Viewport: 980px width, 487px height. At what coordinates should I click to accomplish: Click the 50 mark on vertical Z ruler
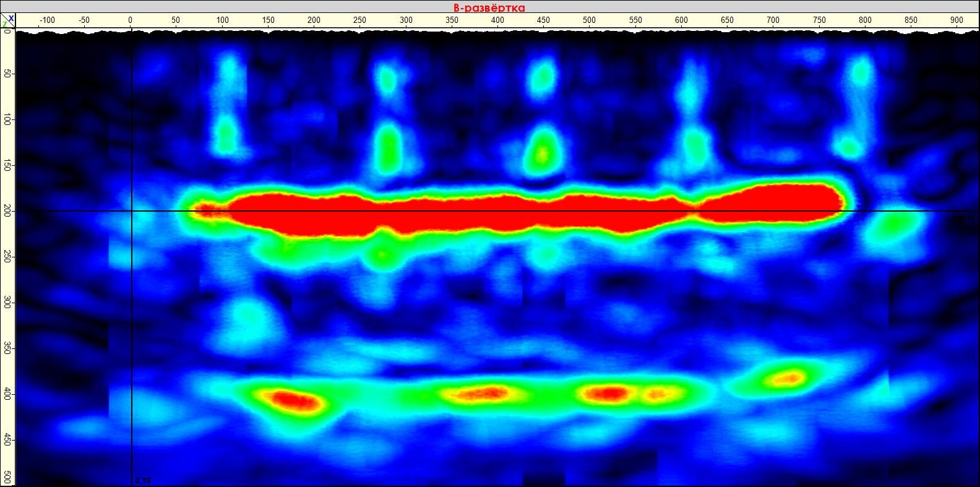7,74
